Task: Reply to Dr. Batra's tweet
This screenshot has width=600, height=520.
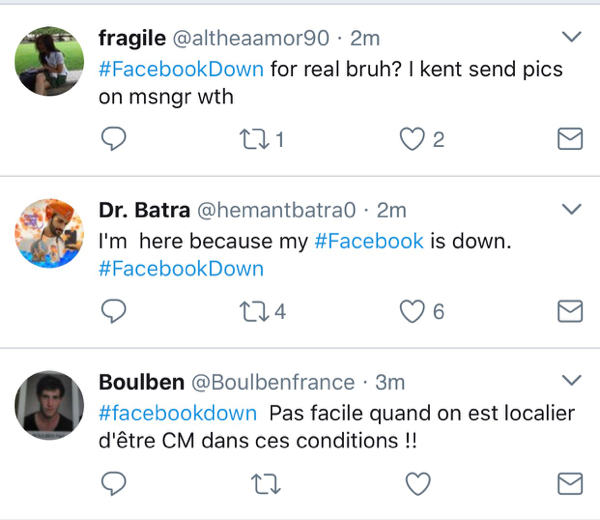Action: 115,312
